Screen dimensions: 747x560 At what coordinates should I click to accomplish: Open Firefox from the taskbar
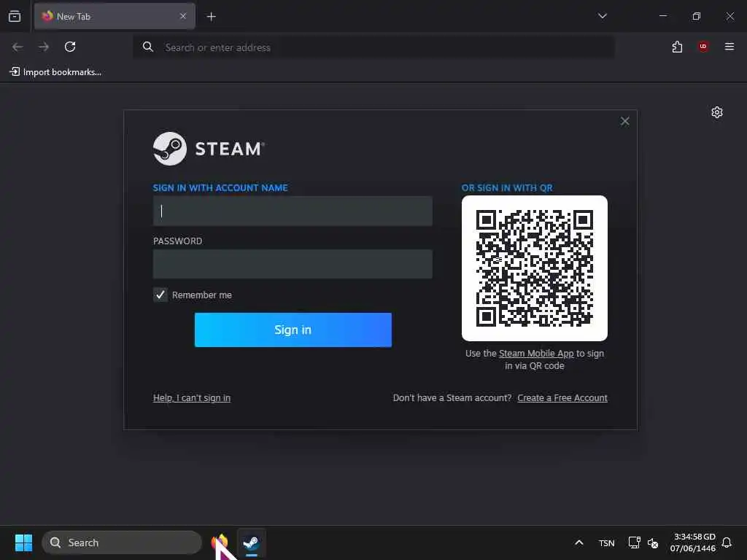tap(220, 542)
